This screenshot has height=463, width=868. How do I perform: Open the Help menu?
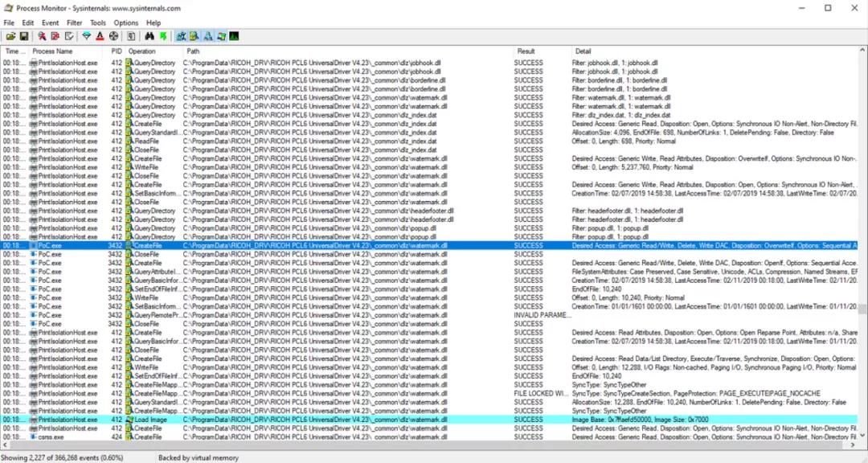pos(154,23)
